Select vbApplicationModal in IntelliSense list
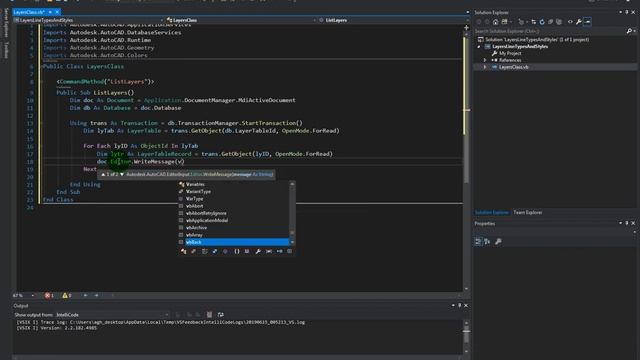Viewport: 640px width, 360px height. coord(233,220)
